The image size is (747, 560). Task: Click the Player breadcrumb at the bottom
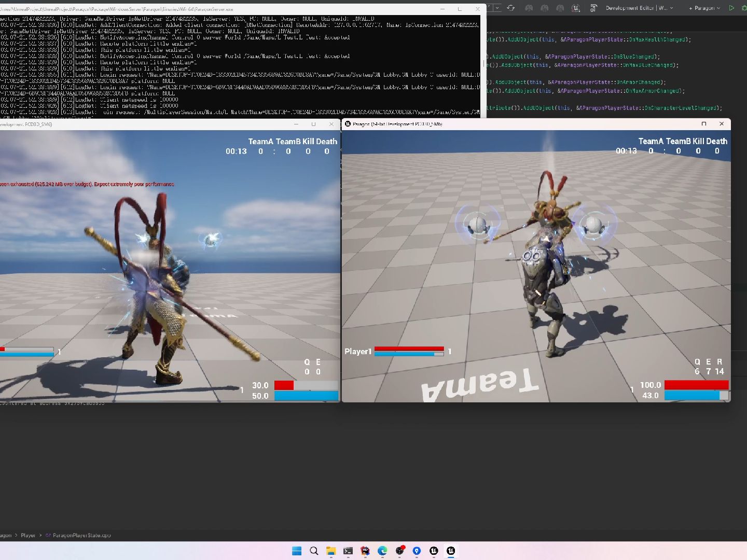28,535
